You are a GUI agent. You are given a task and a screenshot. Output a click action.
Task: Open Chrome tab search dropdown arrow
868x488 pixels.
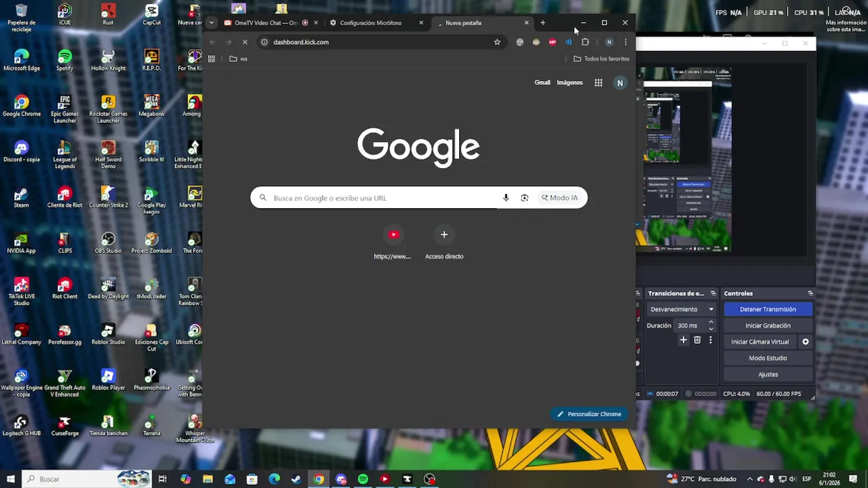(x=211, y=22)
